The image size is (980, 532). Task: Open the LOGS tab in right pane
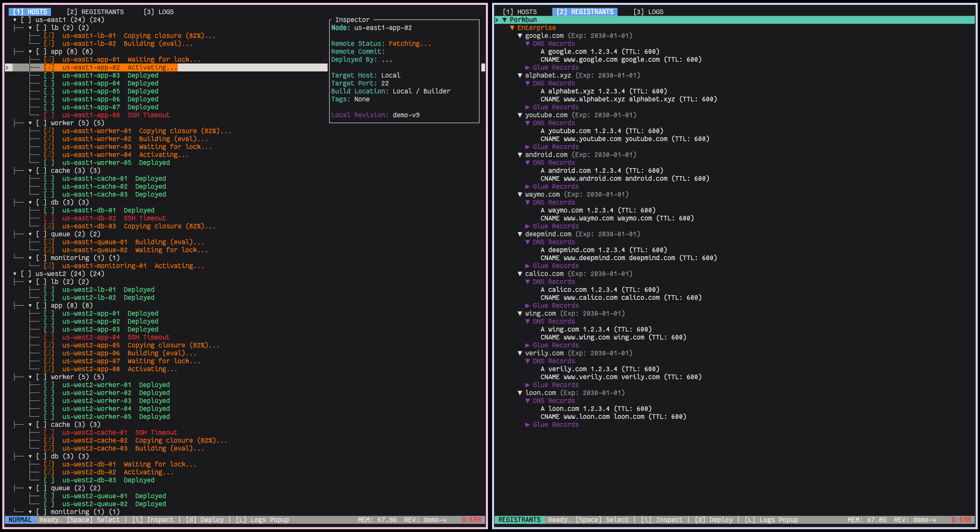point(648,12)
